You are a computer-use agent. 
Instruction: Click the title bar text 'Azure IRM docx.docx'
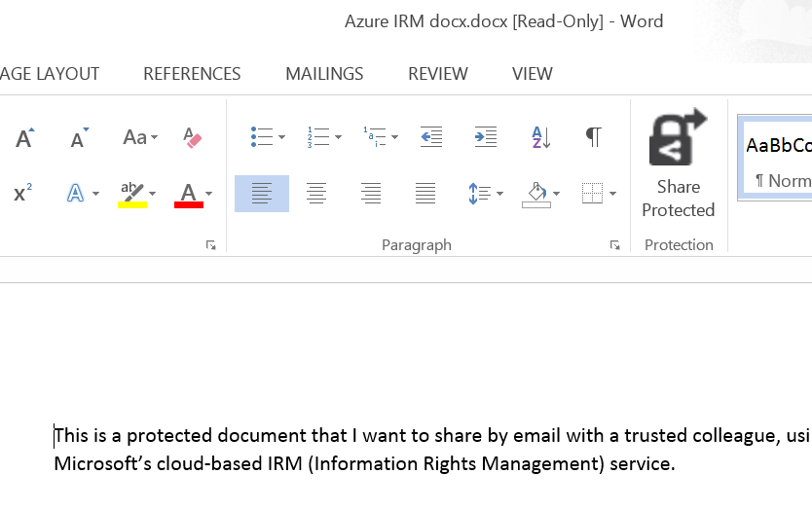(x=426, y=21)
